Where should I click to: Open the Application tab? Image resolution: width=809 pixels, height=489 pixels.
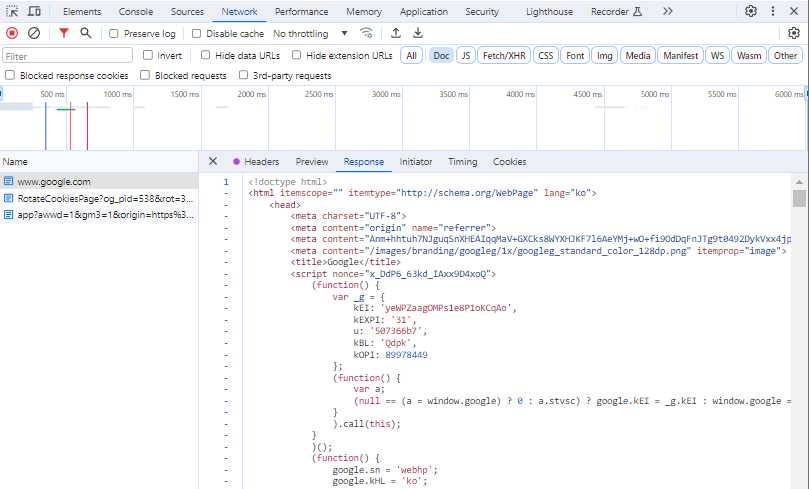424,11
